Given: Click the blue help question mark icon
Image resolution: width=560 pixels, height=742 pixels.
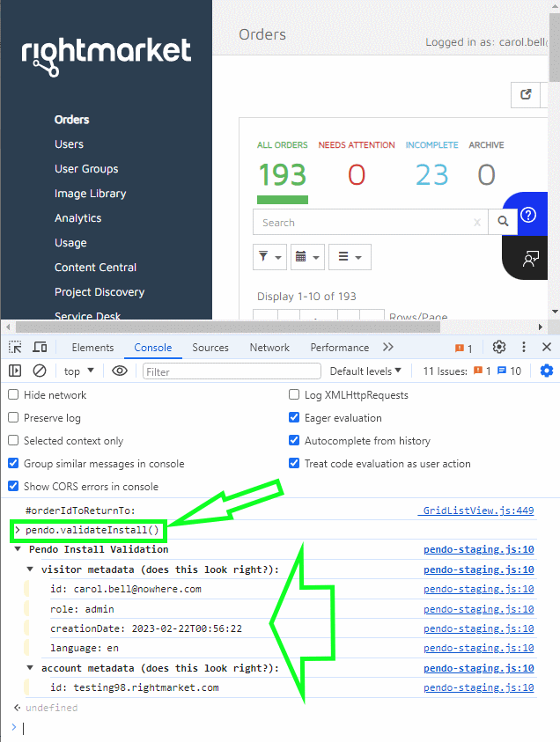Looking at the screenshot, I should coord(528,216).
